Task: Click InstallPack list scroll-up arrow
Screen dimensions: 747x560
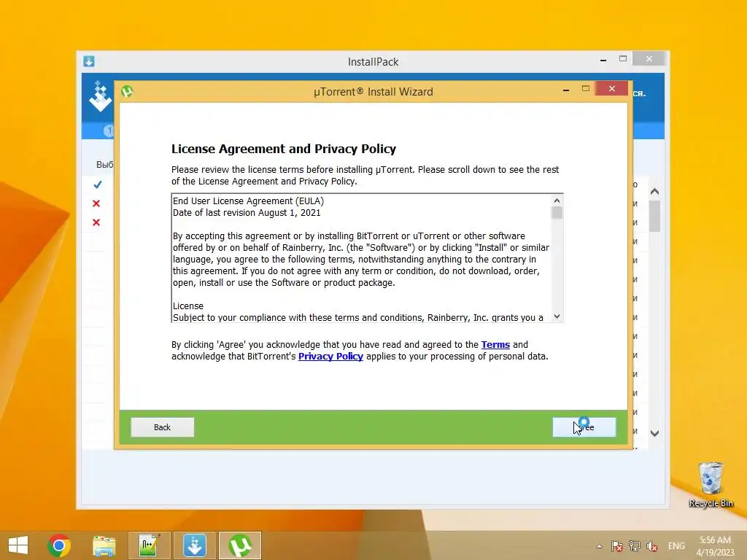Action: point(654,192)
